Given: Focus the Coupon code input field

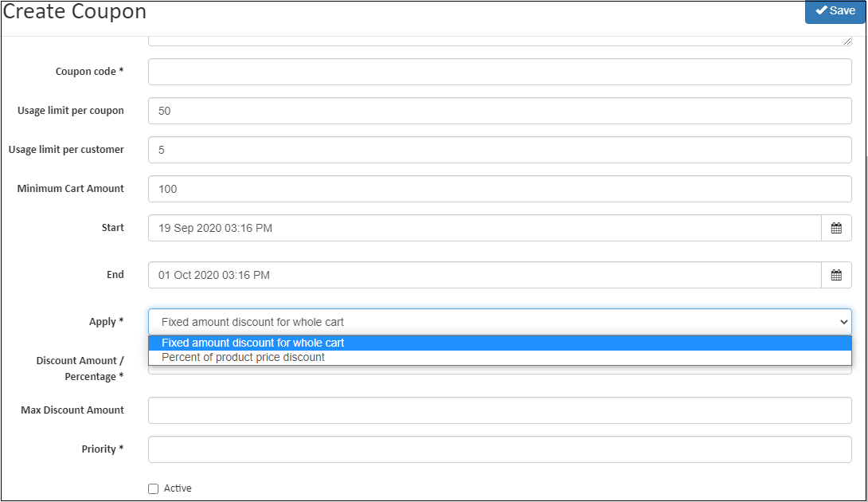Looking at the screenshot, I should [x=499, y=72].
